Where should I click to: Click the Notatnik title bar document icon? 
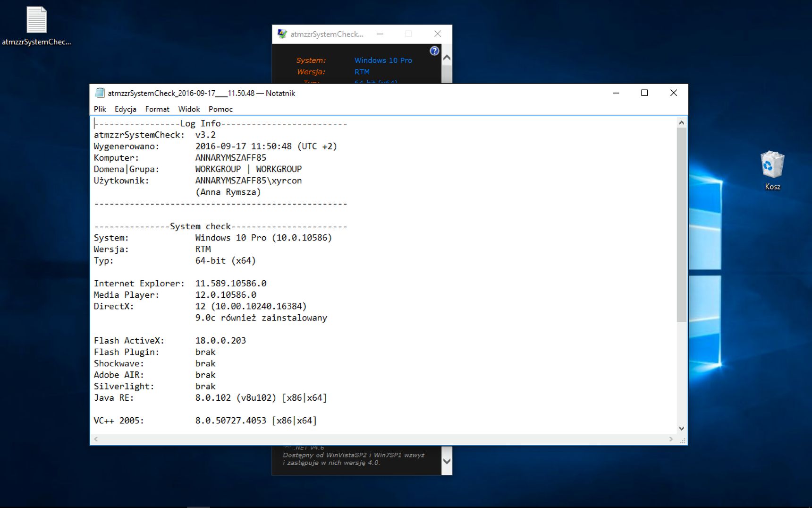click(x=100, y=93)
